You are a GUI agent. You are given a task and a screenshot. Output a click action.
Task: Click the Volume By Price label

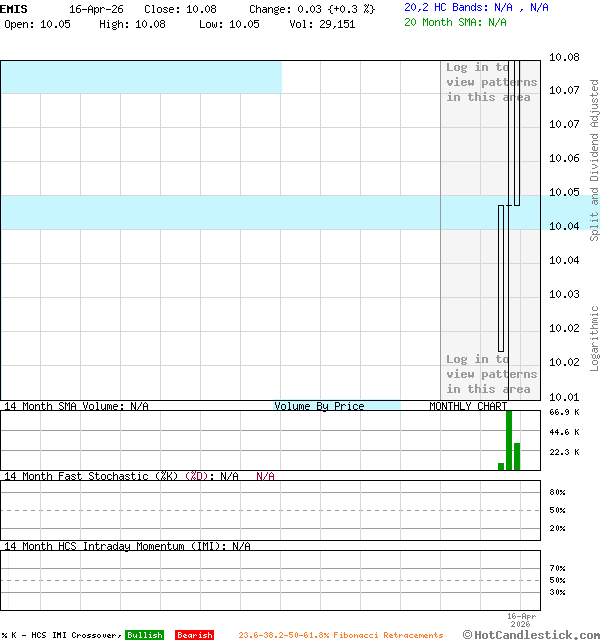click(x=319, y=406)
